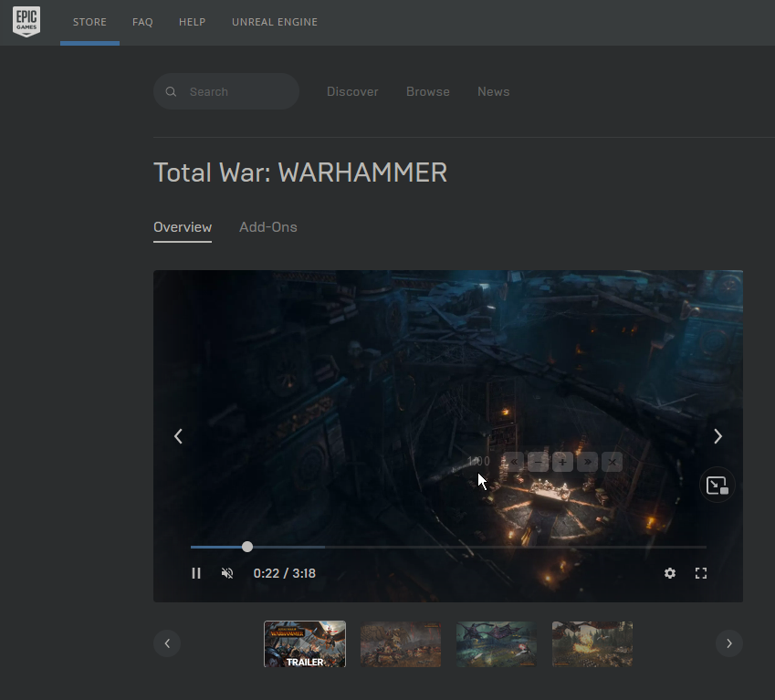Rewind using speed controller « button
This screenshot has height=700, width=775.
514,462
